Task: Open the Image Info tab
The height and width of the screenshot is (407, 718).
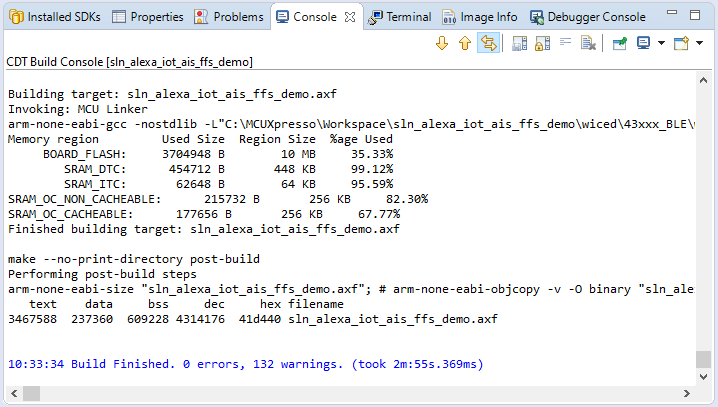Action: 479,17
